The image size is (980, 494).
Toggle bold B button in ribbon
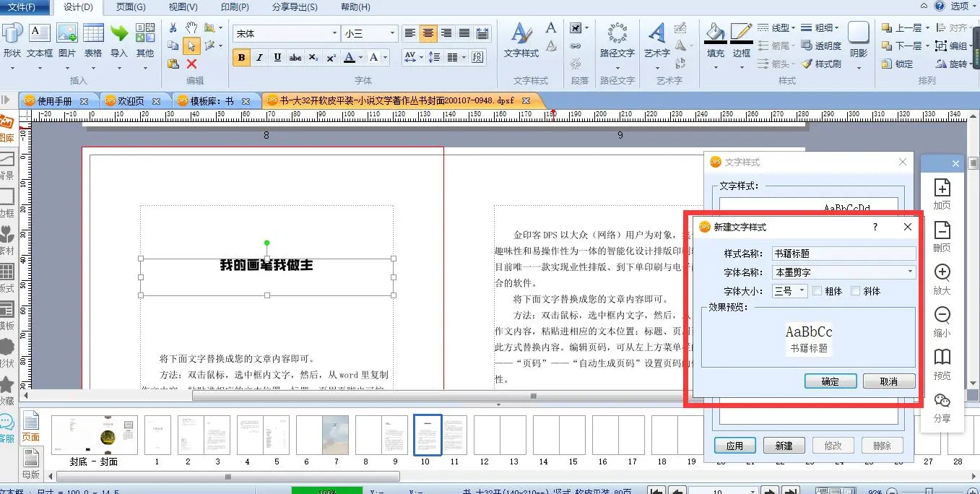(241, 58)
